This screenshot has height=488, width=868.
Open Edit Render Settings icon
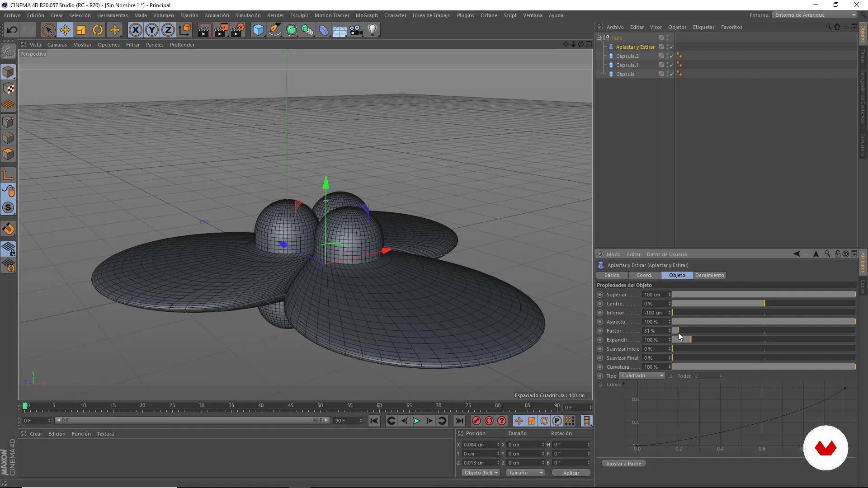pyautogui.click(x=237, y=30)
